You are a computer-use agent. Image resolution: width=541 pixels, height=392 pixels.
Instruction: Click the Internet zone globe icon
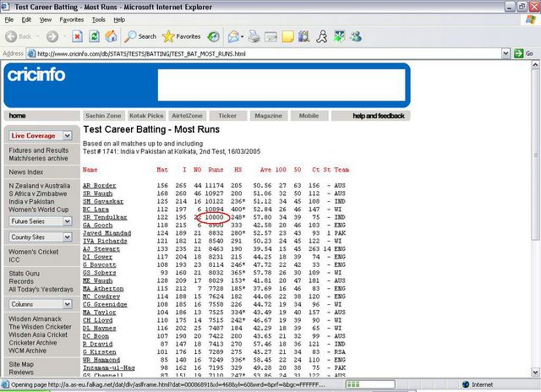coord(466,384)
